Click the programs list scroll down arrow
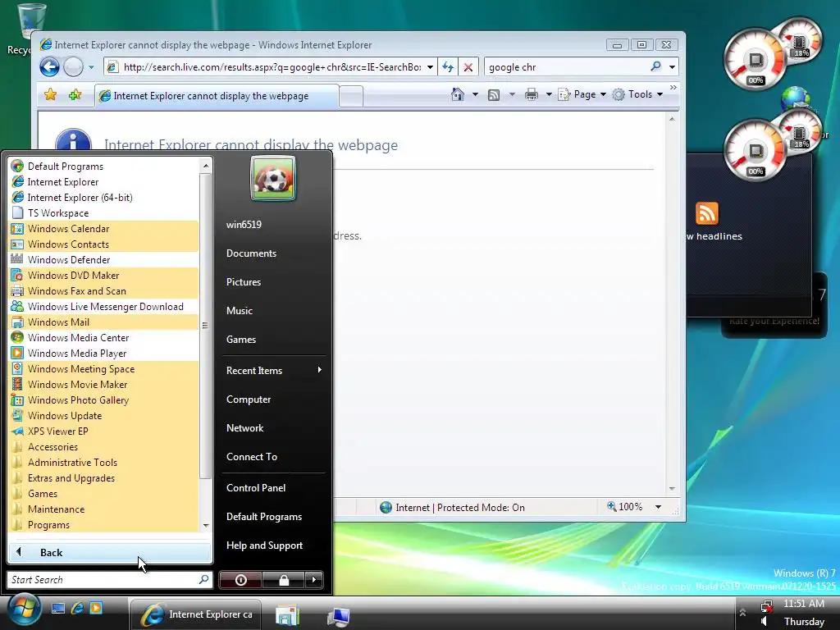840x630 pixels. click(206, 526)
